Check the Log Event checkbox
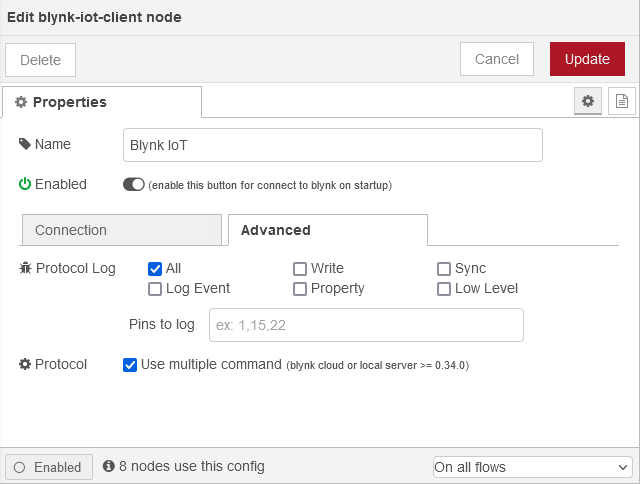 tap(155, 289)
